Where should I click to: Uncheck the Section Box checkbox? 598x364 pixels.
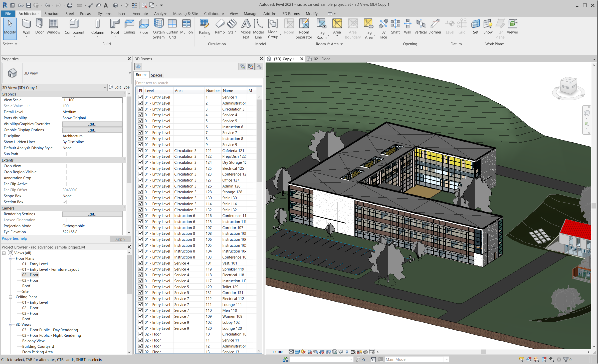point(65,202)
